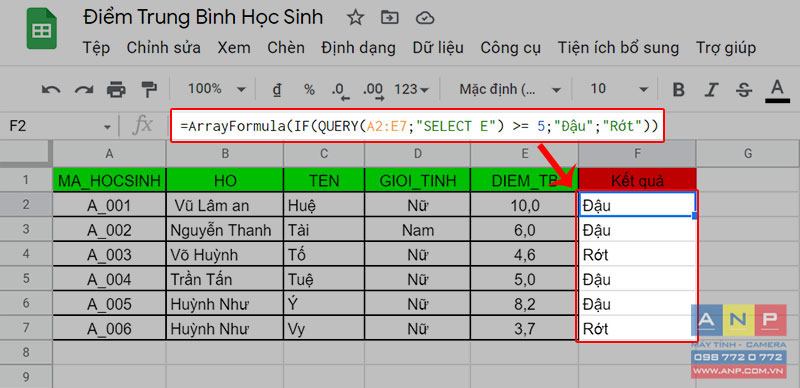Open the Chèn menu
The image size is (800, 388).
pos(286,48)
